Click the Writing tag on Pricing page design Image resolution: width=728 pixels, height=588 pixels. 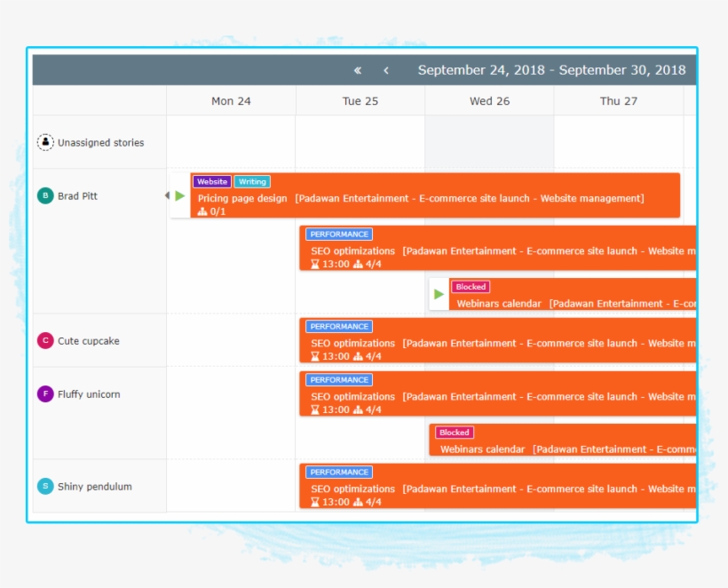point(252,181)
